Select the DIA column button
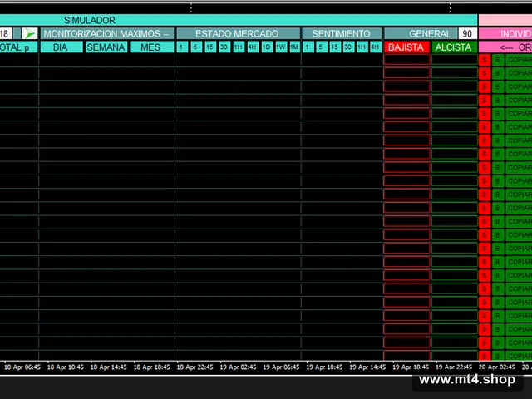Image resolution: width=532 pixels, height=399 pixels. pyautogui.click(x=62, y=47)
